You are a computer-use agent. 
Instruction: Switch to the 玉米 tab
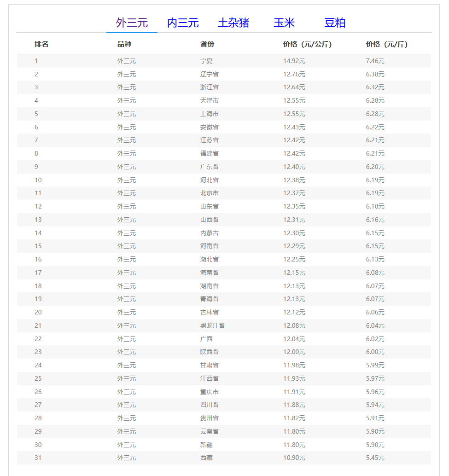pos(284,23)
